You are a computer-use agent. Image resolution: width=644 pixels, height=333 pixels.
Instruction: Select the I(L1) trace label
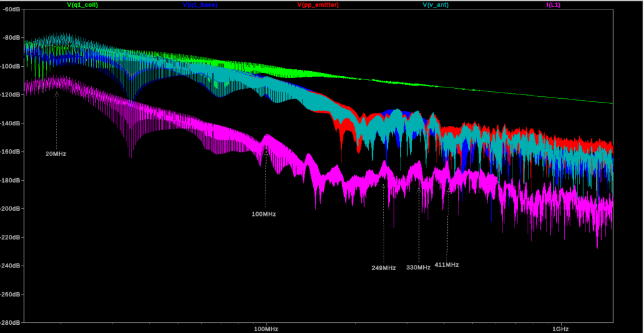click(x=552, y=5)
